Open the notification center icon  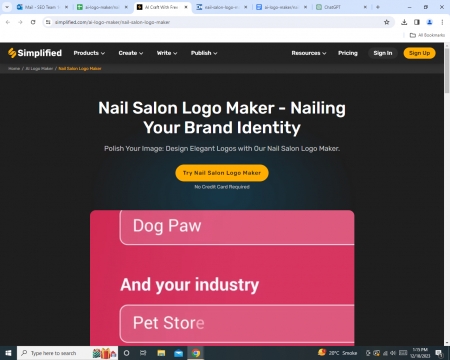pos(439,353)
